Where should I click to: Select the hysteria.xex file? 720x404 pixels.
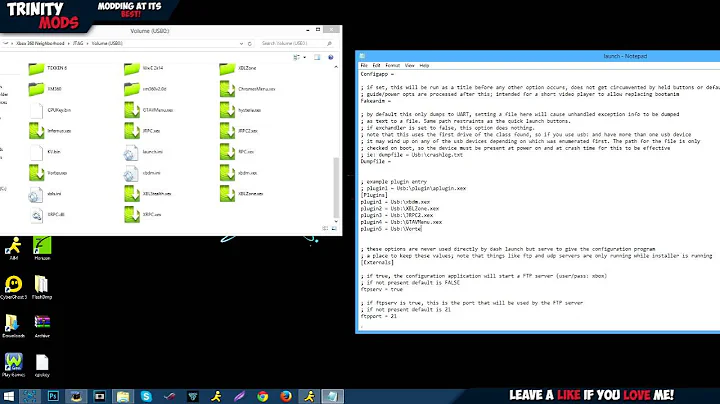point(240,110)
